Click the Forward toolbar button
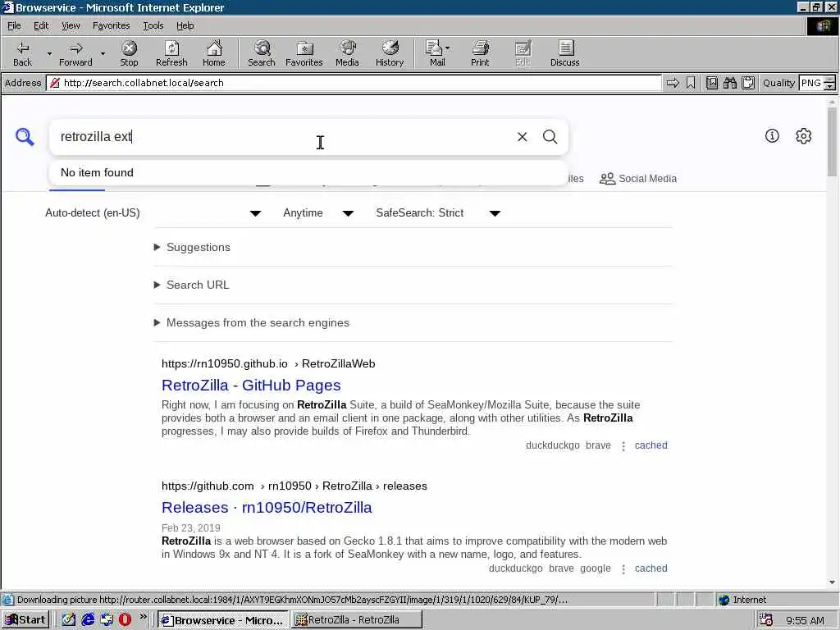 pos(75,53)
